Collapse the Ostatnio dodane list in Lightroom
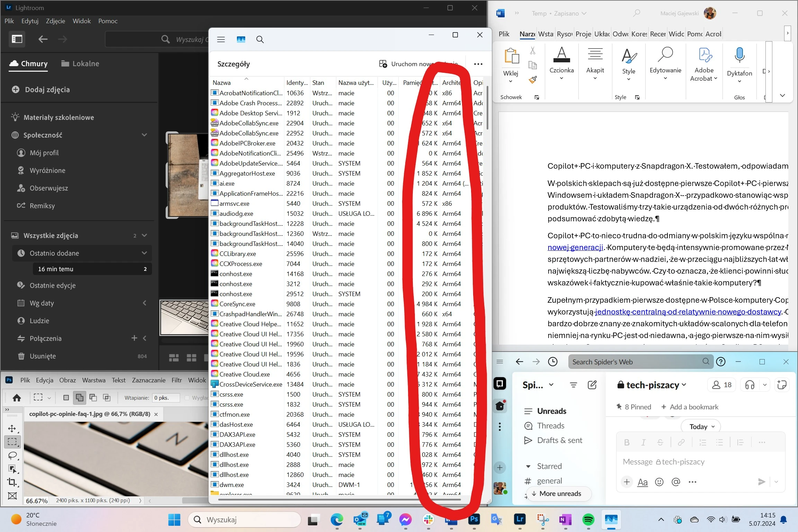The image size is (798, 532). point(144,253)
